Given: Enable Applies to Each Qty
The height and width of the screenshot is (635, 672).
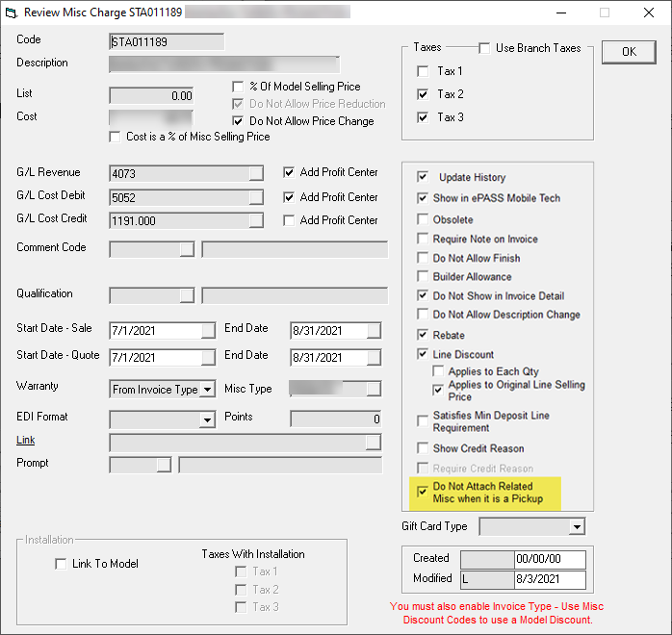Looking at the screenshot, I should point(438,370).
